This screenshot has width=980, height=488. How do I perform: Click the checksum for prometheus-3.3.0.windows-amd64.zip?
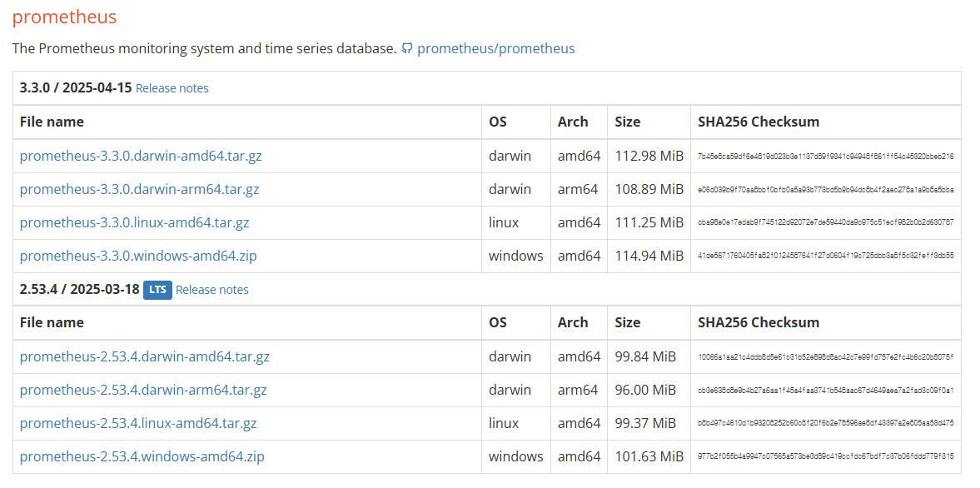(x=826, y=256)
